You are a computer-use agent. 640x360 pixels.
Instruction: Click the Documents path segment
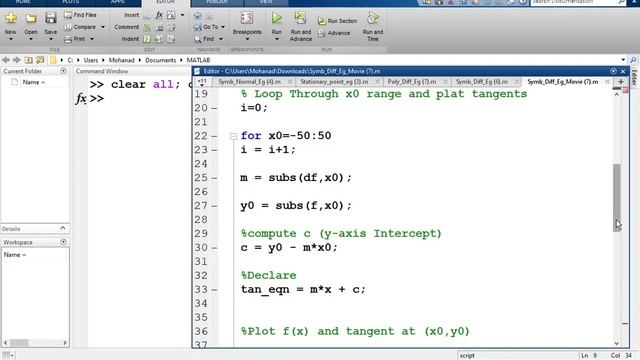click(160, 60)
